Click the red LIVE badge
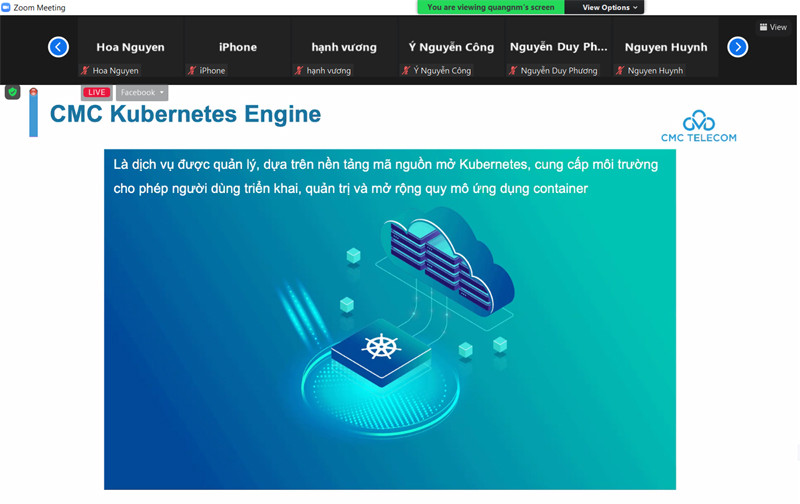Viewport: 800px width, 504px height. coord(96,92)
